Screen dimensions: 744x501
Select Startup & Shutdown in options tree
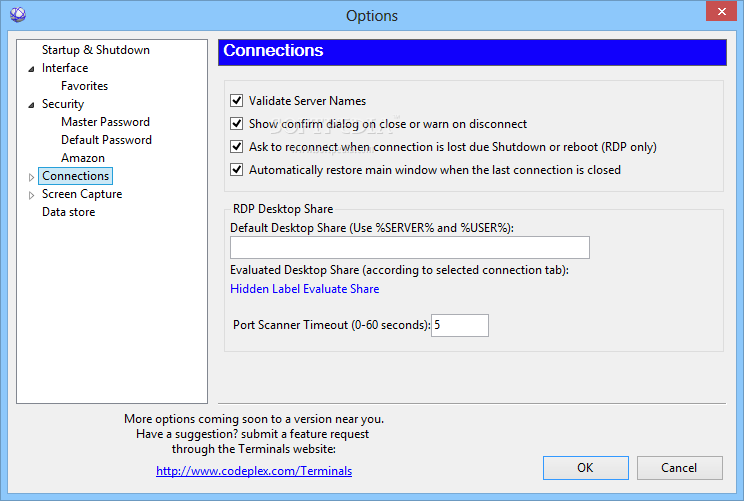point(96,50)
